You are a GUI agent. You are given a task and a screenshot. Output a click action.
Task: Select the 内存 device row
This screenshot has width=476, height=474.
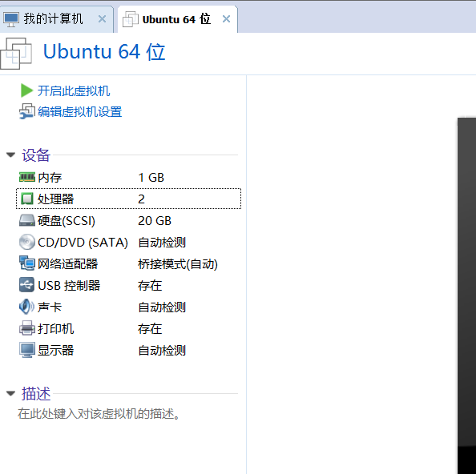click(128, 178)
